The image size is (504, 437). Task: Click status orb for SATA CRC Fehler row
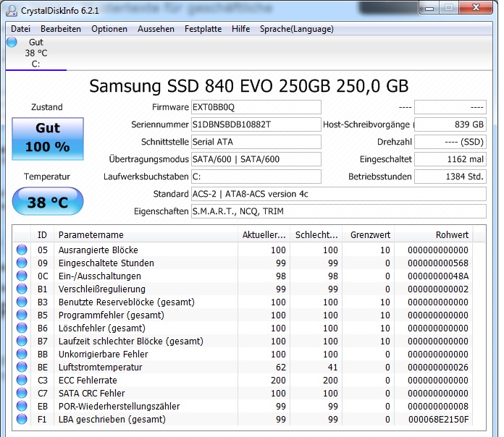pyautogui.click(x=22, y=393)
